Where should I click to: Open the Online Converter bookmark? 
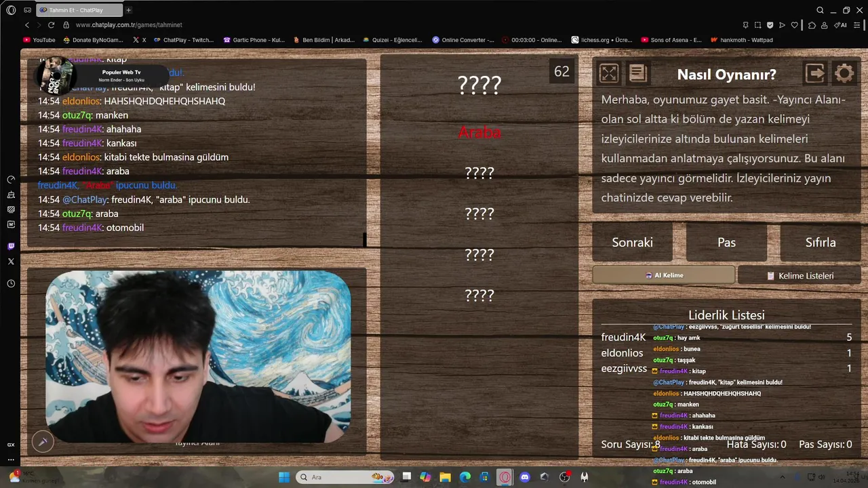(463, 40)
